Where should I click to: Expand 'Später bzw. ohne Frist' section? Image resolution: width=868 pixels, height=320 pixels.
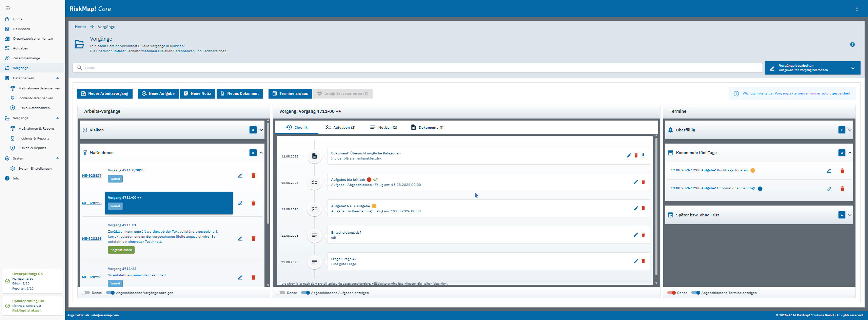click(x=850, y=215)
